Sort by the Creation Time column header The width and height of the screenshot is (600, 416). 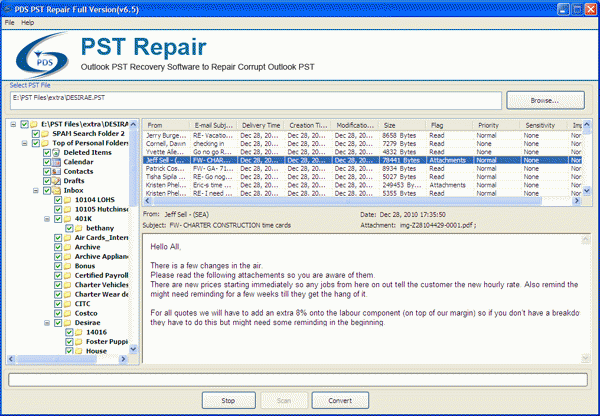[308, 125]
